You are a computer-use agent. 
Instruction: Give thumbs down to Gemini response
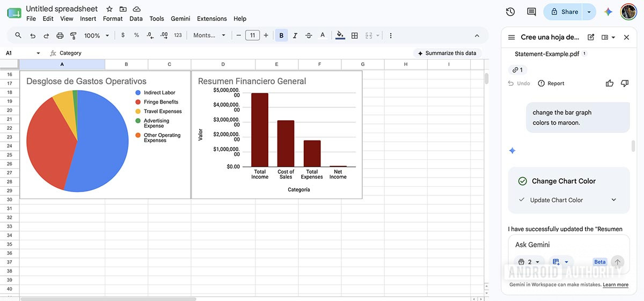tap(625, 83)
